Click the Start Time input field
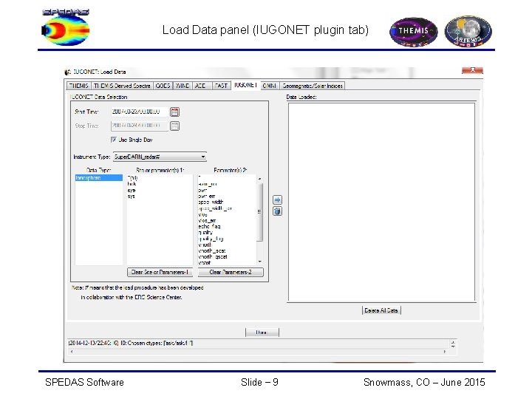 click(140, 112)
